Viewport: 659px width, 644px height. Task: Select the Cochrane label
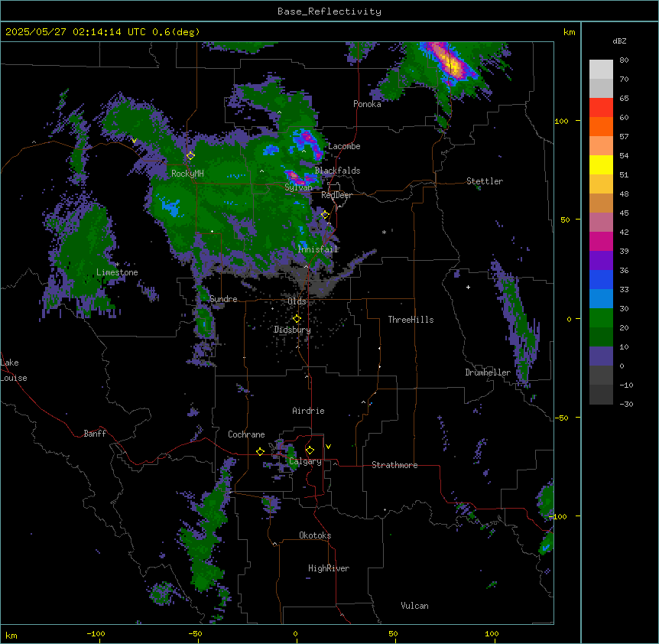pyautogui.click(x=246, y=434)
